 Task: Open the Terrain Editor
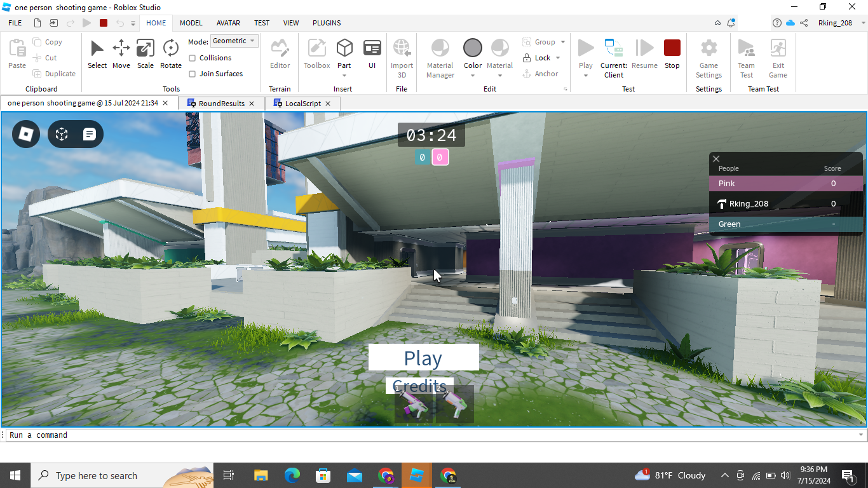click(x=280, y=54)
